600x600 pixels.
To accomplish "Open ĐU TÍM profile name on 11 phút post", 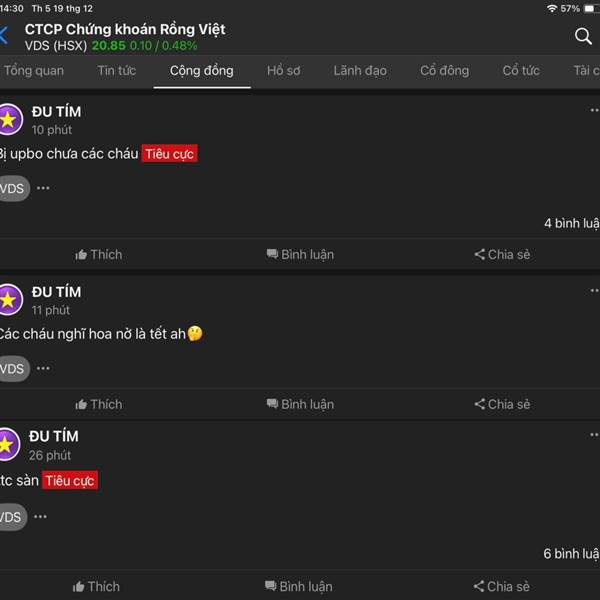I will click(56, 292).
